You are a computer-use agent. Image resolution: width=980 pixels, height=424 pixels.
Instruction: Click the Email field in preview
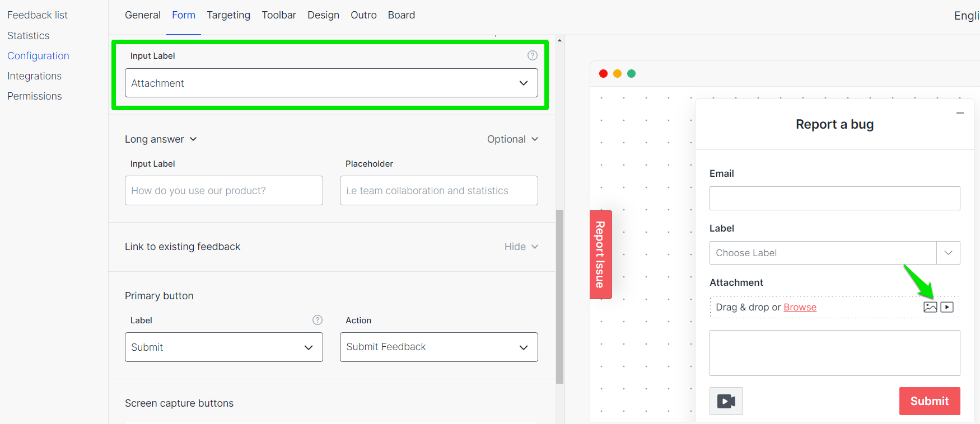coord(835,199)
